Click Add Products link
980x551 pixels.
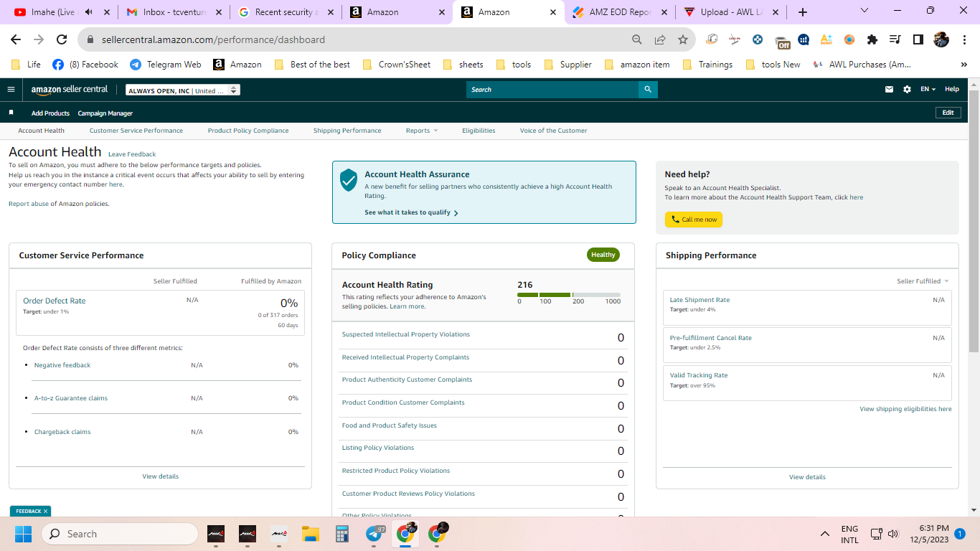[50, 113]
